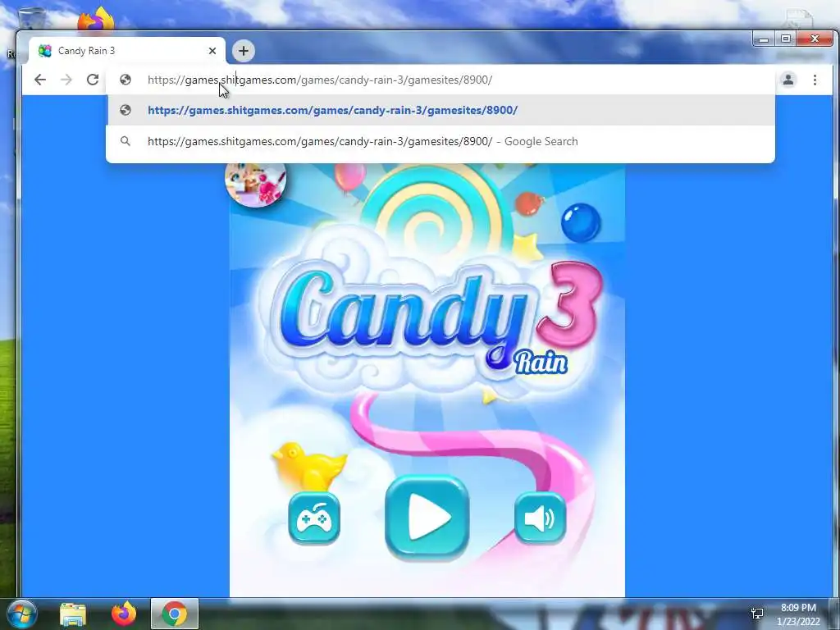840x630 pixels.
Task: Open the clock showing 8:09 PM
Action: pos(798,614)
